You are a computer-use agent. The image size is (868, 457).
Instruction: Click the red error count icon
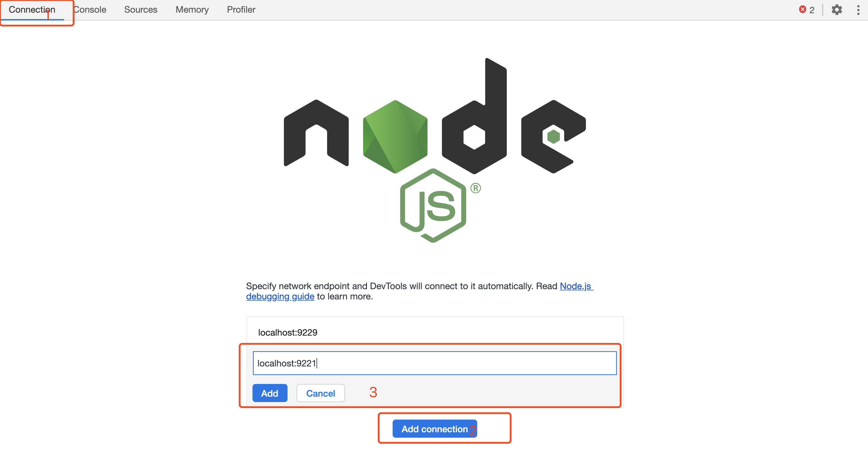tap(803, 9)
